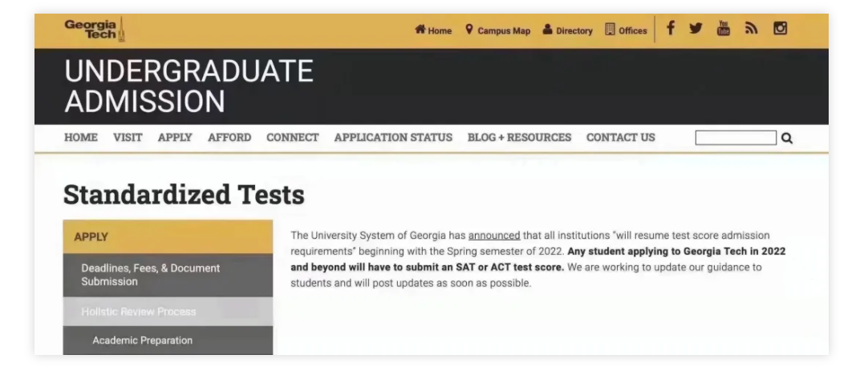Image resolution: width=868 pixels, height=379 pixels.
Task: Open APPLICATION STATUS in navigation
Action: click(x=393, y=138)
